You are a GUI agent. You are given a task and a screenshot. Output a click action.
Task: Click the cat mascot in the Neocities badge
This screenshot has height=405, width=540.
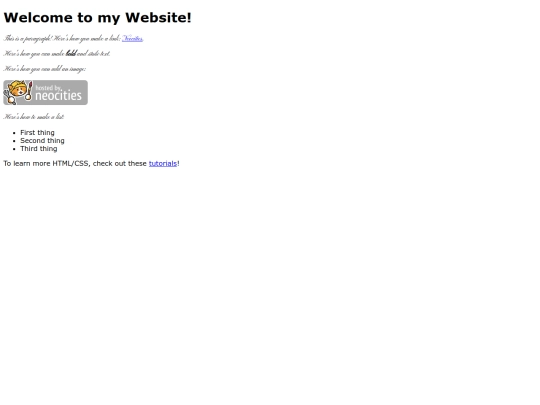click(x=17, y=92)
